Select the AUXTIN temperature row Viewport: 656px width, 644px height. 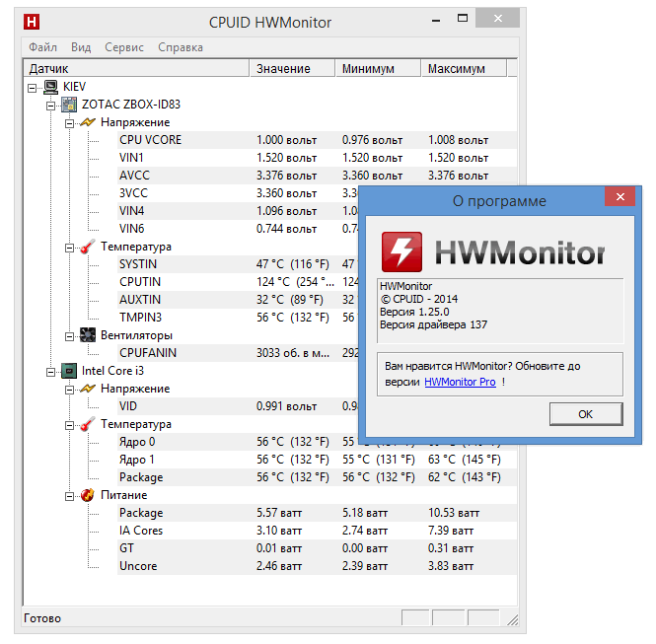coord(238,300)
